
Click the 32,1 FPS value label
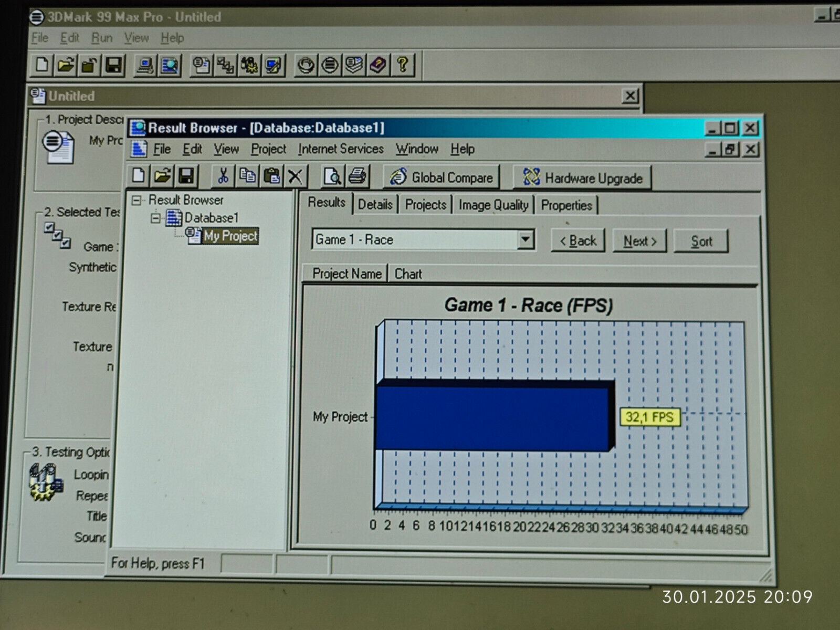[649, 417]
